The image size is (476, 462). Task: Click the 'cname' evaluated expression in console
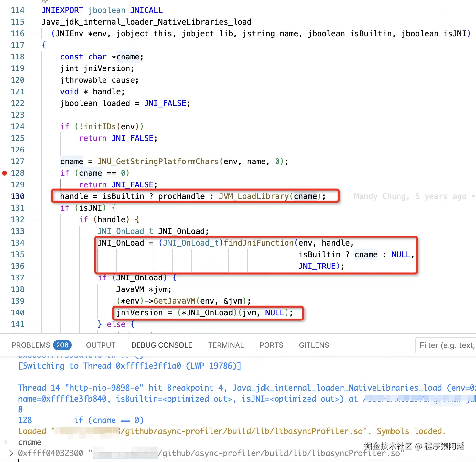point(30,442)
